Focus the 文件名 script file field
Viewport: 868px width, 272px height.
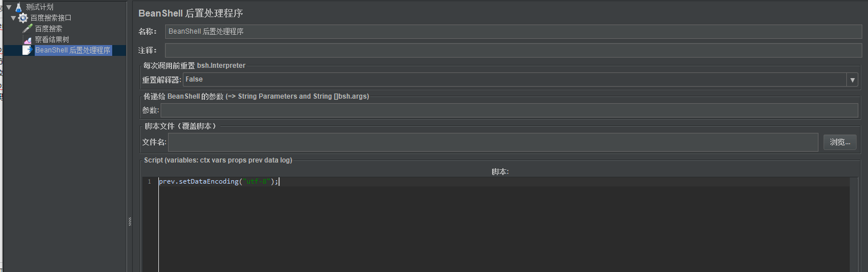point(493,142)
